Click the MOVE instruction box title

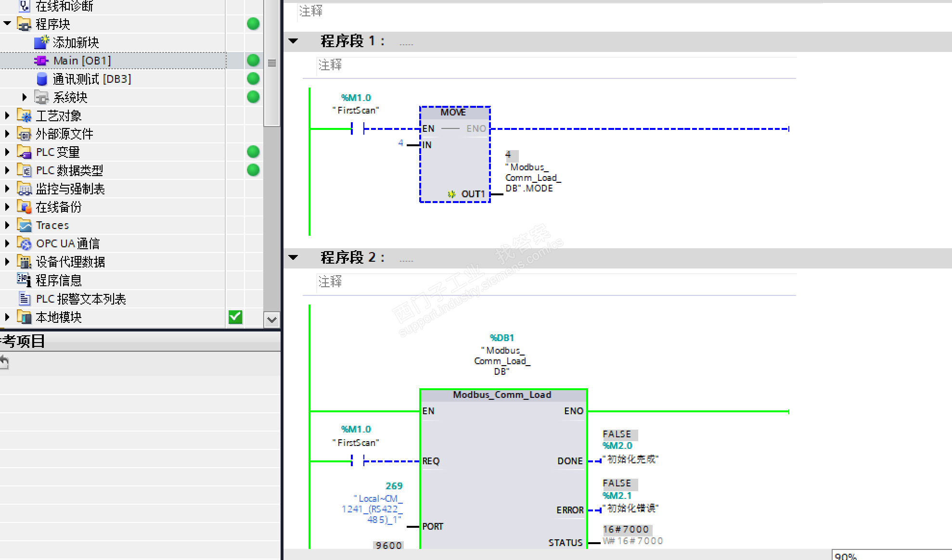453,112
